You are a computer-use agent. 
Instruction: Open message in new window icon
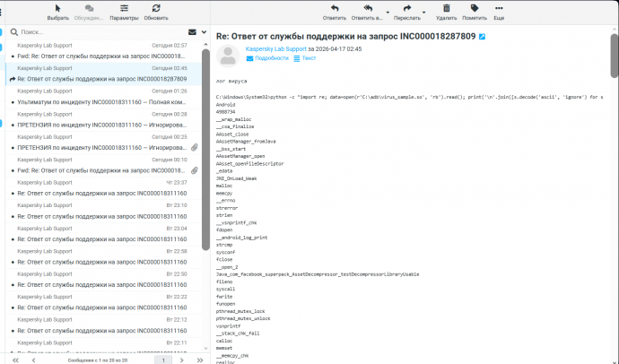tap(482, 37)
